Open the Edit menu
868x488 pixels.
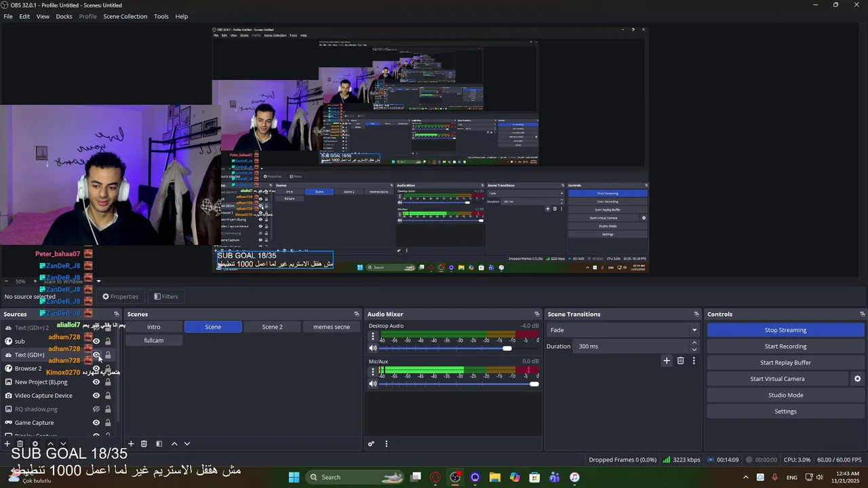[24, 16]
